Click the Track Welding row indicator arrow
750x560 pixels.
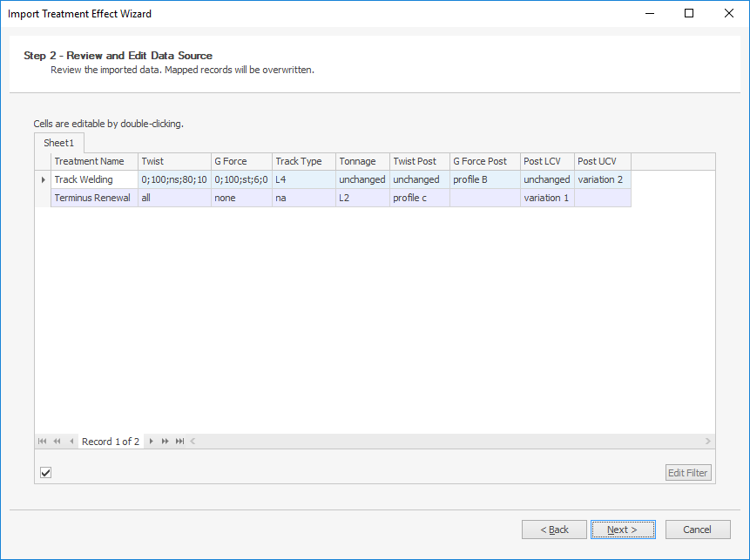pos(43,179)
